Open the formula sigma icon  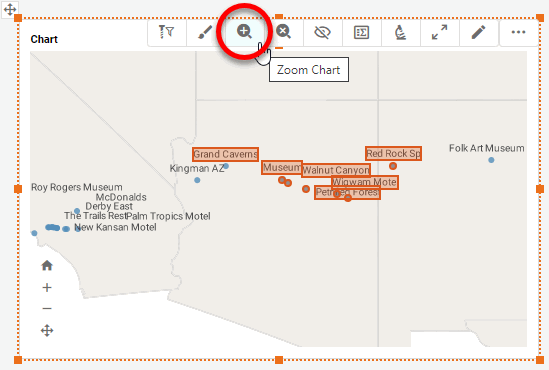361,32
